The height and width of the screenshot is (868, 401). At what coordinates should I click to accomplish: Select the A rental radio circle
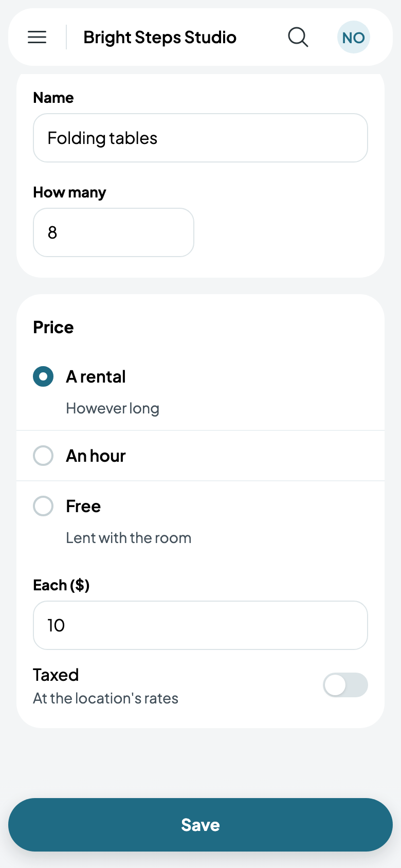[x=43, y=376]
